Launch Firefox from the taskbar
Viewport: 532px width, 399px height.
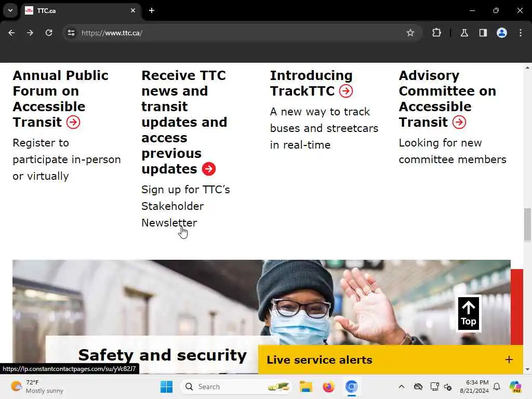point(328,387)
